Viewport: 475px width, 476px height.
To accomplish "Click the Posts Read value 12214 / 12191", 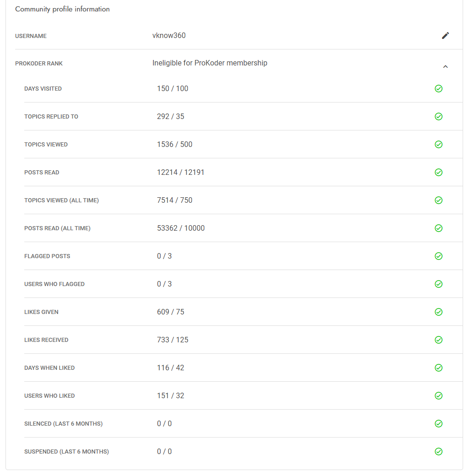I will (180, 173).
